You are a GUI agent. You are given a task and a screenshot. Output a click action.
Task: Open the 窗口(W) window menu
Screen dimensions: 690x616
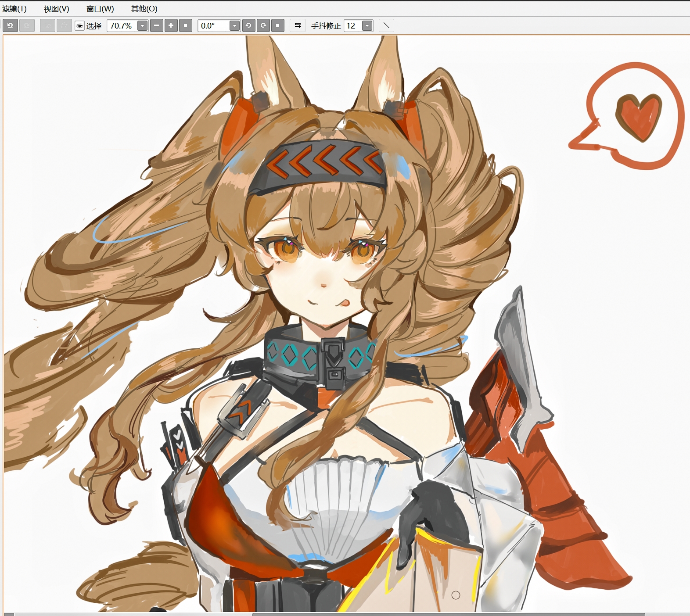click(100, 9)
